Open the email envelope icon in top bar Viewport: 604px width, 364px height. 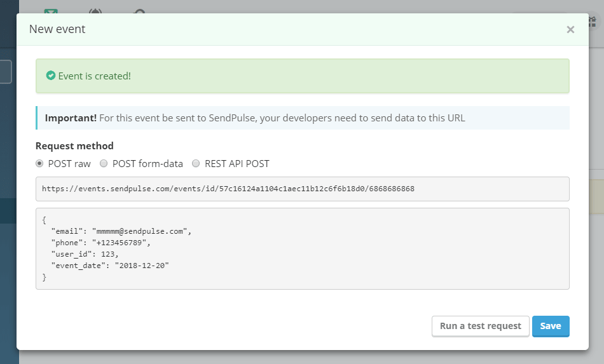tap(51, 11)
